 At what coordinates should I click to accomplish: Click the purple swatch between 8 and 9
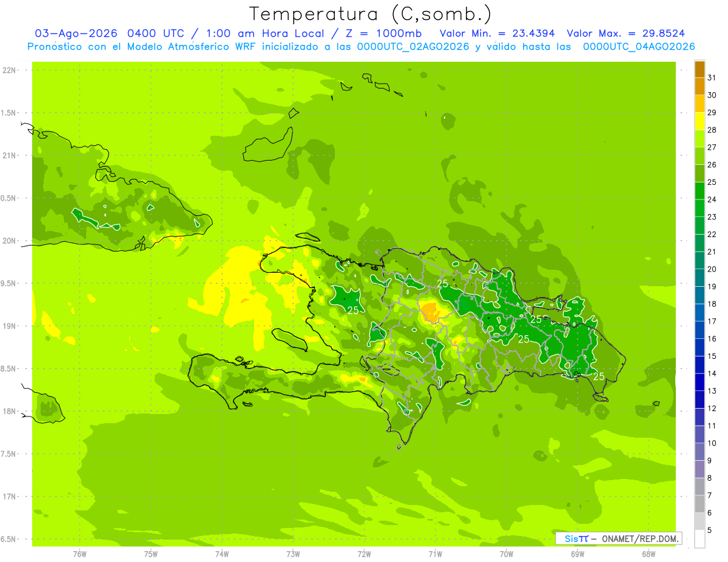coord(699,469)
